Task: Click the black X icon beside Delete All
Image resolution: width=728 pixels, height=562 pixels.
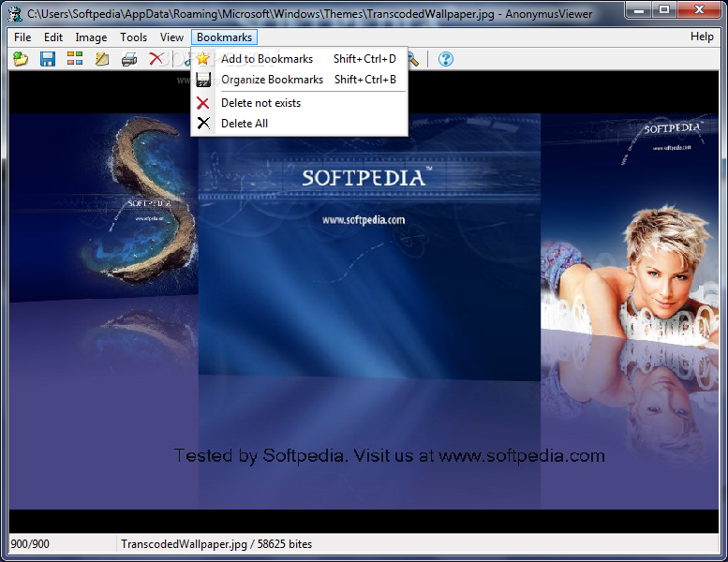Action: point(203,123)
